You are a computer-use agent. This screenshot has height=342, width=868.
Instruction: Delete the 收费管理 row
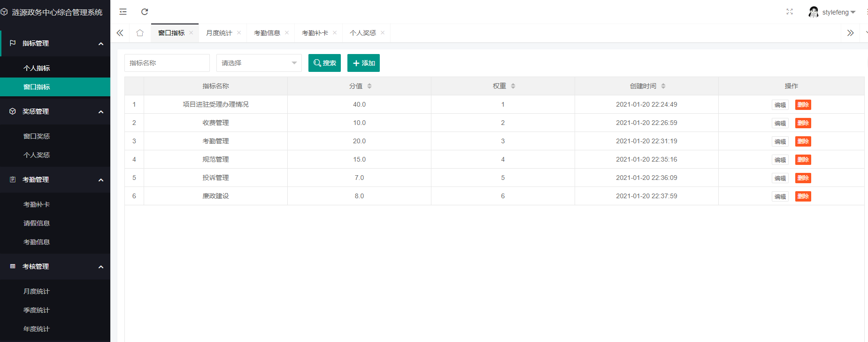[803, 123]
